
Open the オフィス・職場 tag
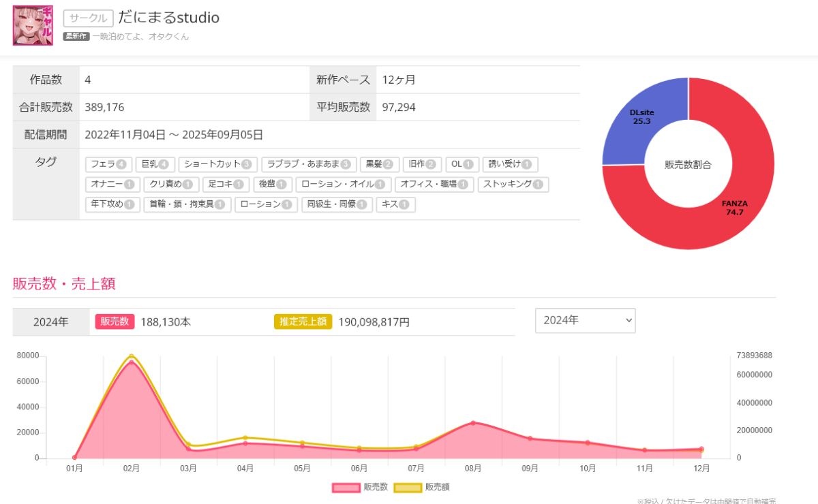click(434, 185)
